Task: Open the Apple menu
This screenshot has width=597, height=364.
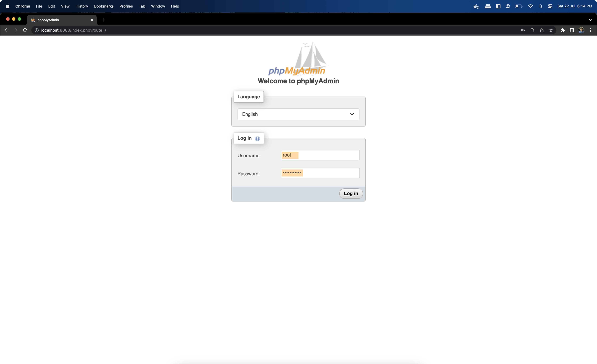Action: (8, 6)
